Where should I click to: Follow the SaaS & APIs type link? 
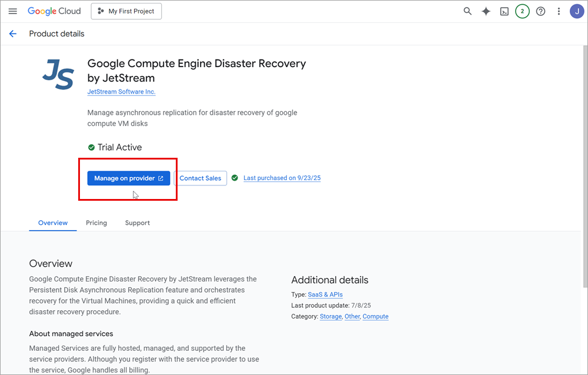click(325, 294)
